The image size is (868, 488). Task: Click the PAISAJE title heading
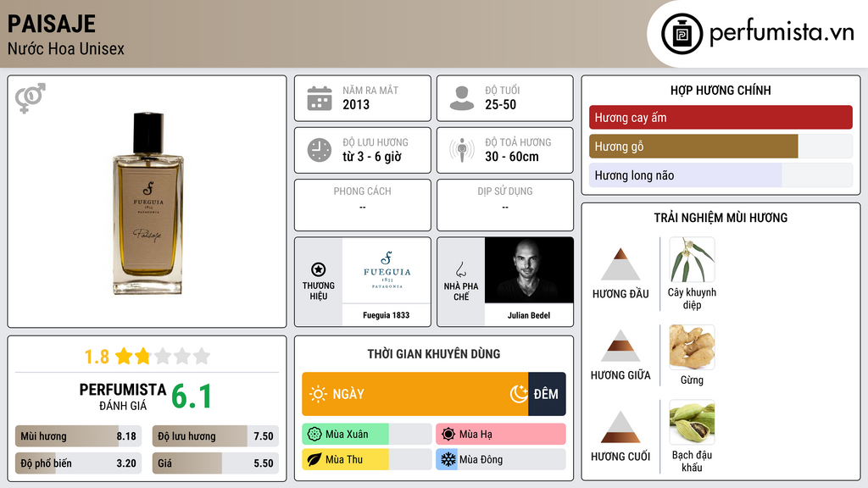click(52, 24)
